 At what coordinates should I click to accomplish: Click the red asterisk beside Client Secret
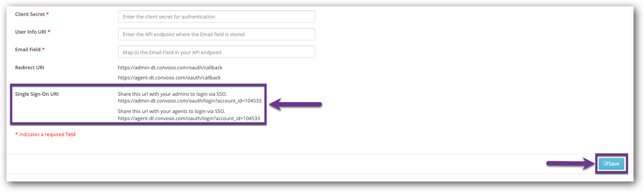tap(47, 14)
